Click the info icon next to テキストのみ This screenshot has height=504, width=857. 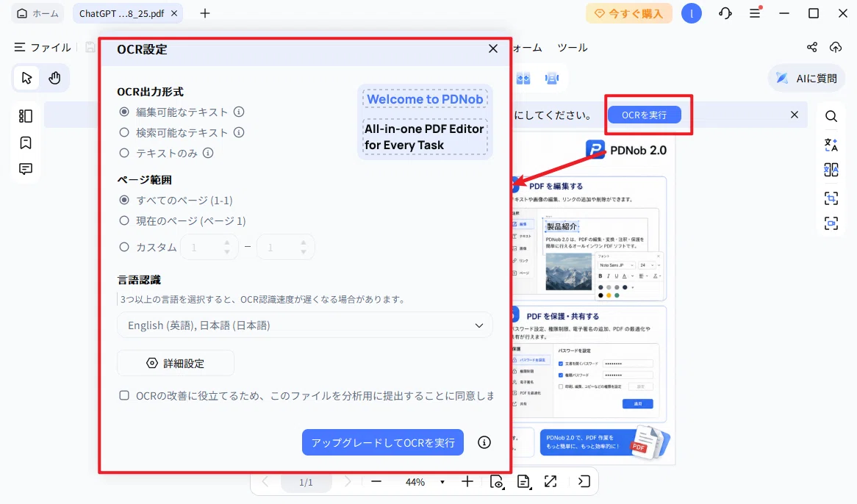click(x=208, y=154)
